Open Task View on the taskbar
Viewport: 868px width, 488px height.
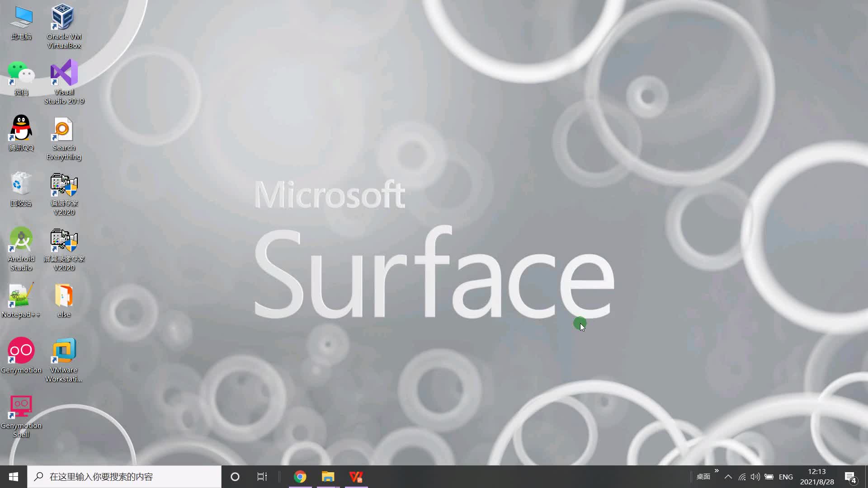[262, 477]
